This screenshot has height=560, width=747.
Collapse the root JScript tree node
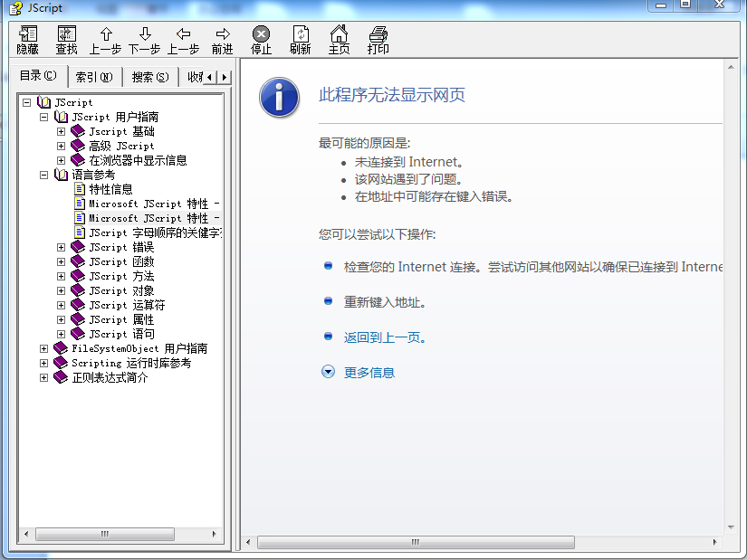tap(26, 102)
